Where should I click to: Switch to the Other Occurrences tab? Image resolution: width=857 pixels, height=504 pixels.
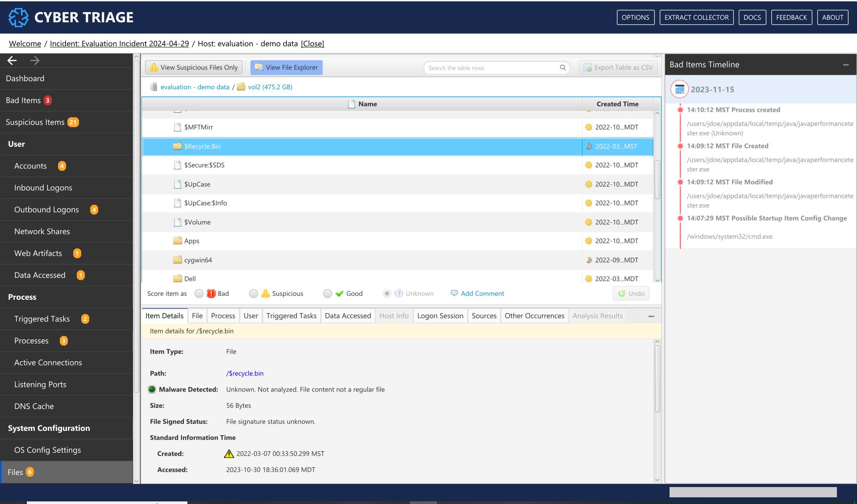[534, 315]
